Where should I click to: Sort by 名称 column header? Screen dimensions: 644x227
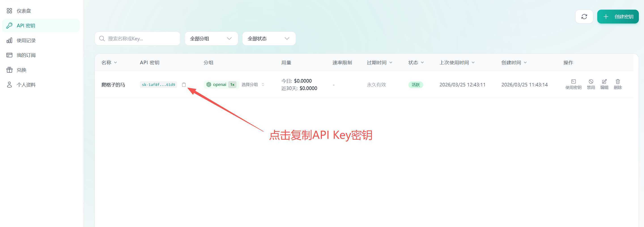coord(108,62)
